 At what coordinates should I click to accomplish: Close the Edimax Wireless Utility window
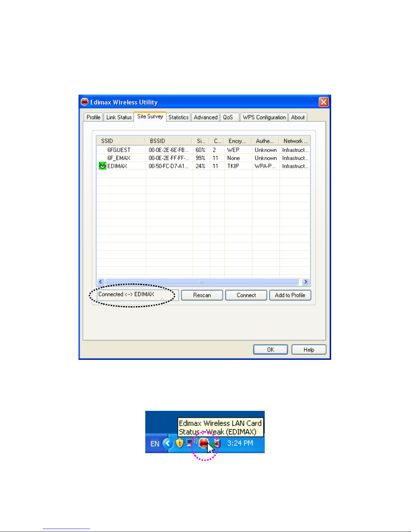[323, 102]
